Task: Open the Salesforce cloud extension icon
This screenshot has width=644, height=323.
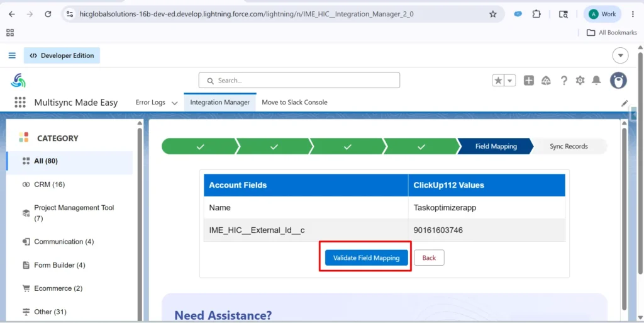Action: pyautogui.click(x=518, y=14)
